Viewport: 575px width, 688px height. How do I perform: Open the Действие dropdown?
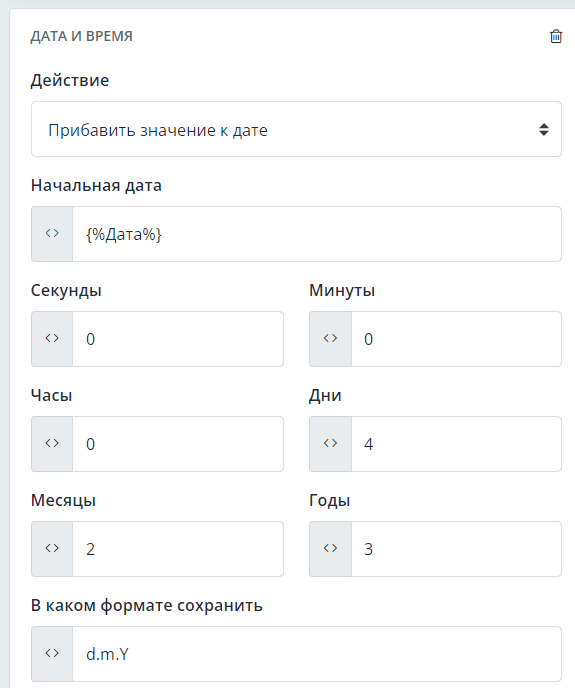[296, 129]
